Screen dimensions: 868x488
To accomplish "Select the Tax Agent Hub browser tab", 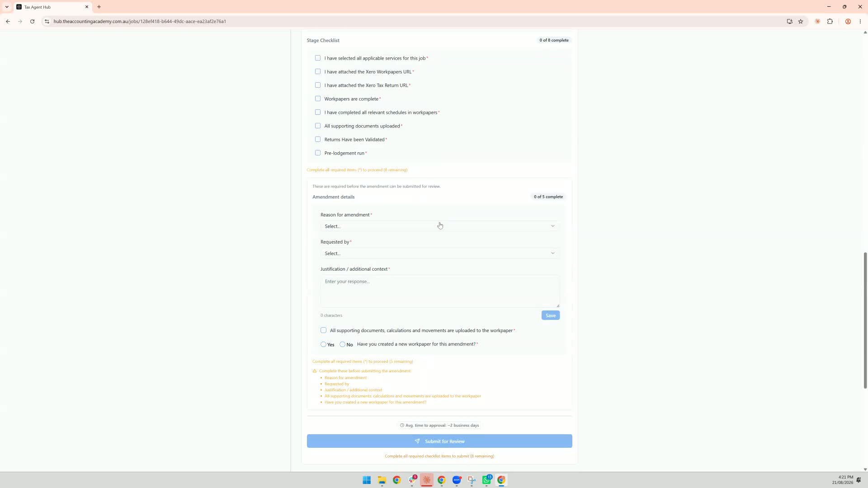I will [x=52, y=7].
